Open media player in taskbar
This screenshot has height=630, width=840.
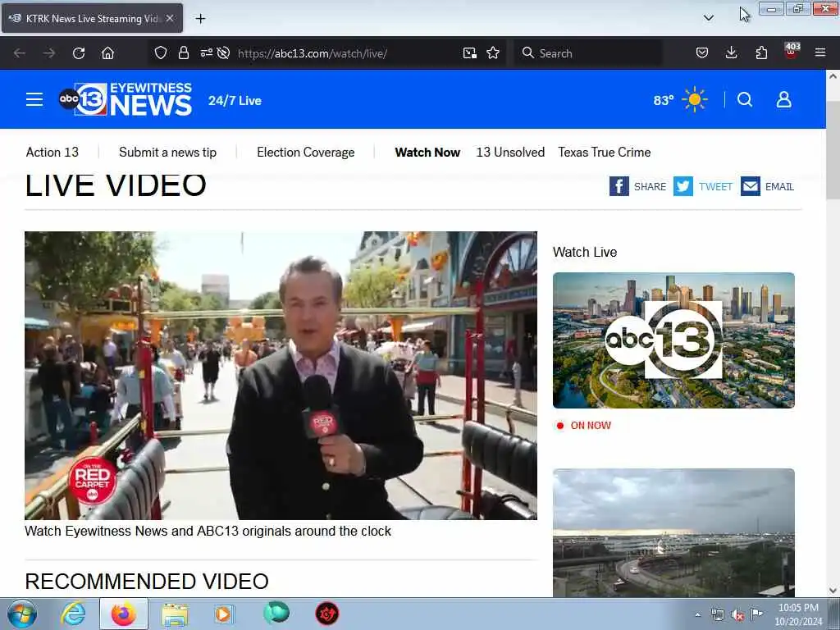pyautogui.click(x=224, y=614)
